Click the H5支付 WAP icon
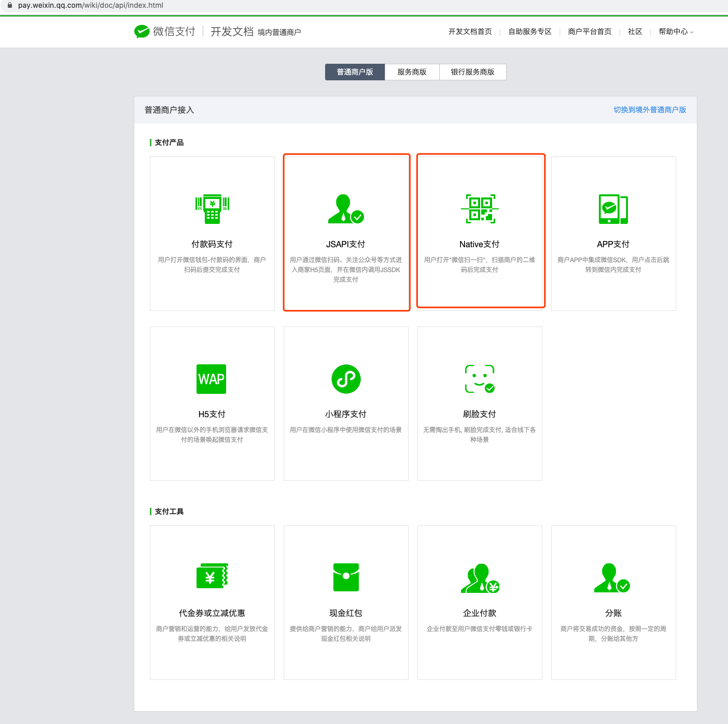This screenshot has height=724, width=728. tap(212, 379)
